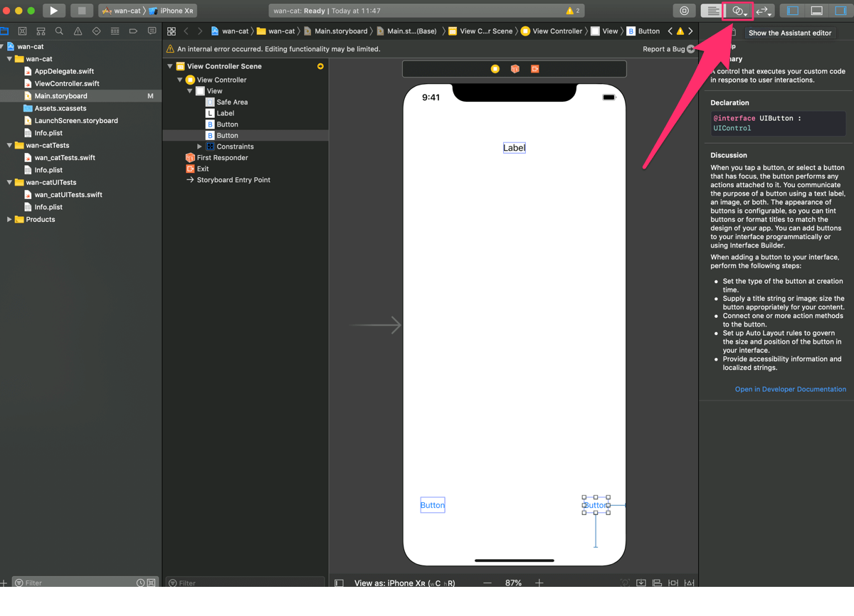This screenshot has height=616, width=854.
Task: Open wan_catUITests.swift
Action: pos(68,194)
